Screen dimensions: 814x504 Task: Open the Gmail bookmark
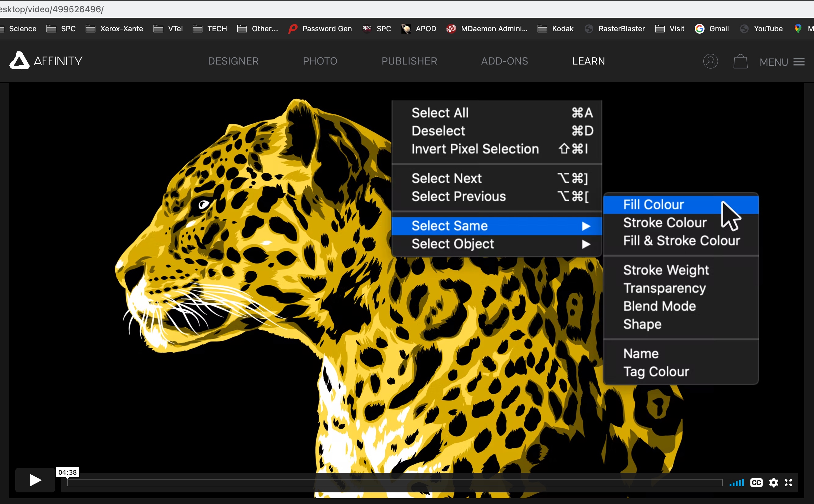pos(712,29)
